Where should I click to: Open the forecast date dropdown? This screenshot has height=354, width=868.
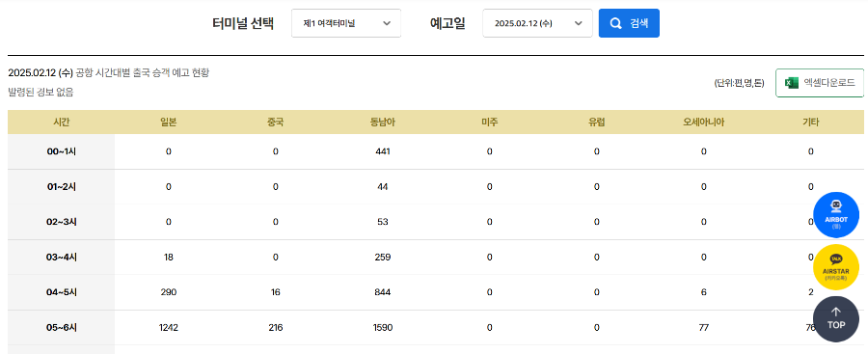[x=537, y=23]
